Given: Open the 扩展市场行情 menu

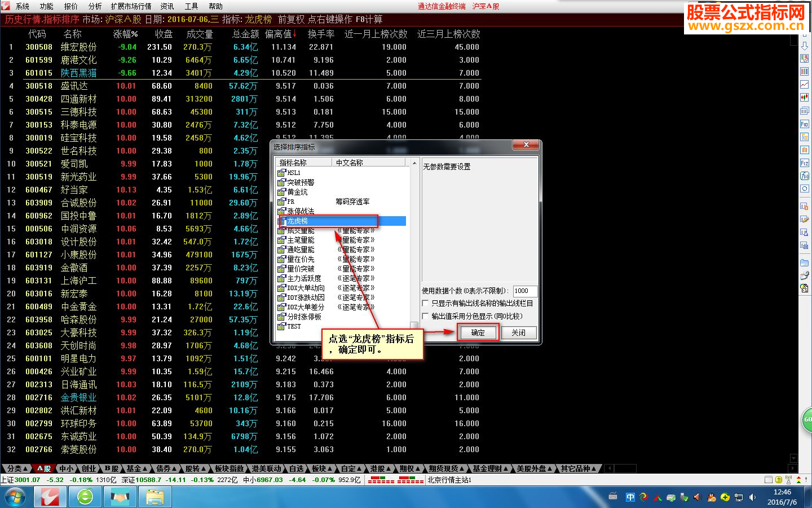Looking at the screenshot, I should tap(131, 6).
